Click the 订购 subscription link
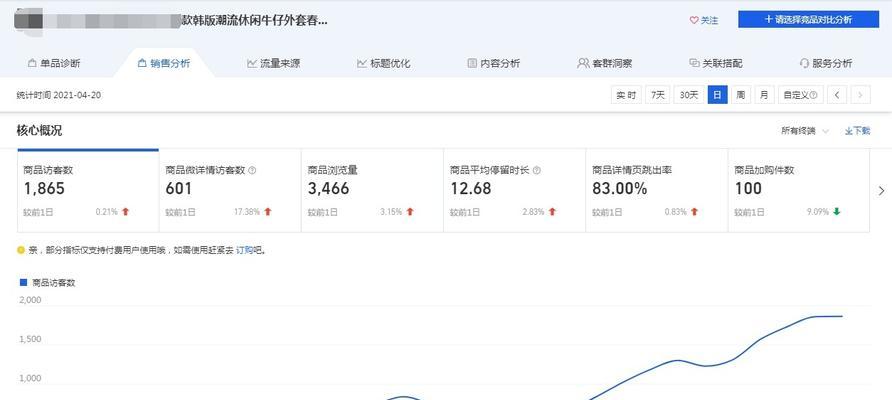This screenshot has height=400, width=892. 244,250
